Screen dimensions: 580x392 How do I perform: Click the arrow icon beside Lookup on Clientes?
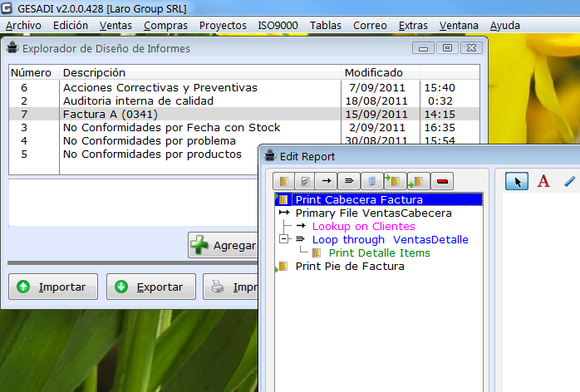301,226
